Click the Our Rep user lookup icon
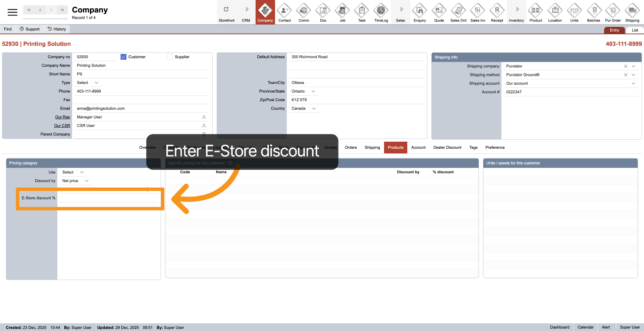The width and height of the screenshot is (644, 331). coord(204,117)
